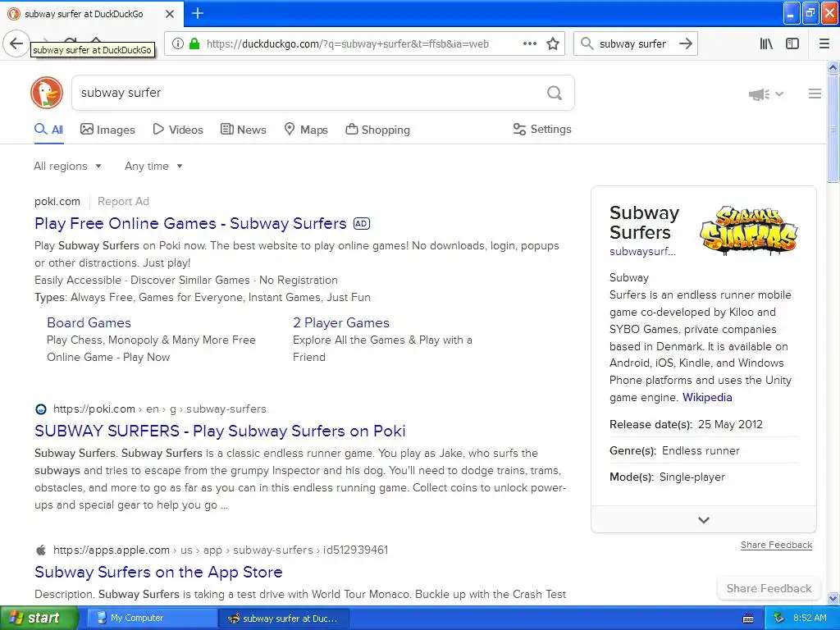Open page actions three-dot menu in address bar

(x=530, y=44)
